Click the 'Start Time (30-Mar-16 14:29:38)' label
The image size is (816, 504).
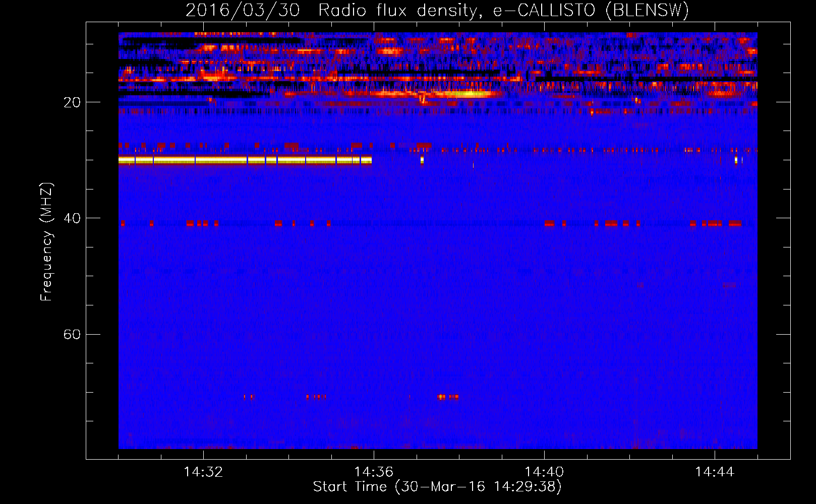(437, 487)
